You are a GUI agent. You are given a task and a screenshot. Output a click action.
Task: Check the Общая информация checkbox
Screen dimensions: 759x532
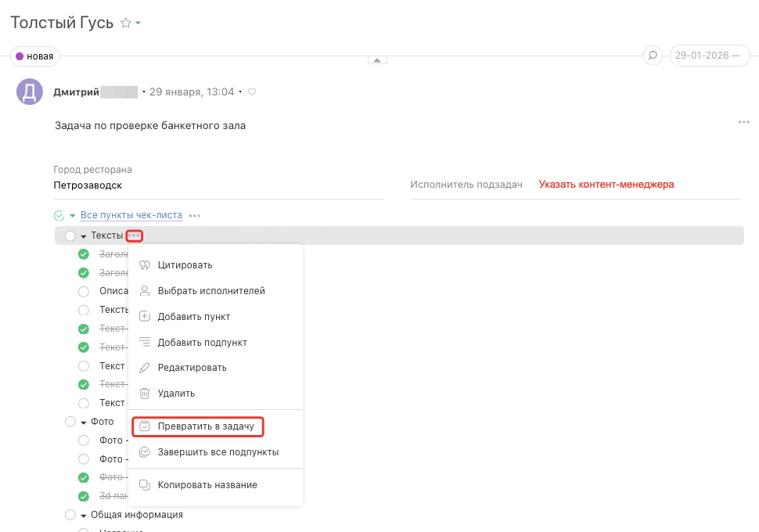tap(70, 515)
